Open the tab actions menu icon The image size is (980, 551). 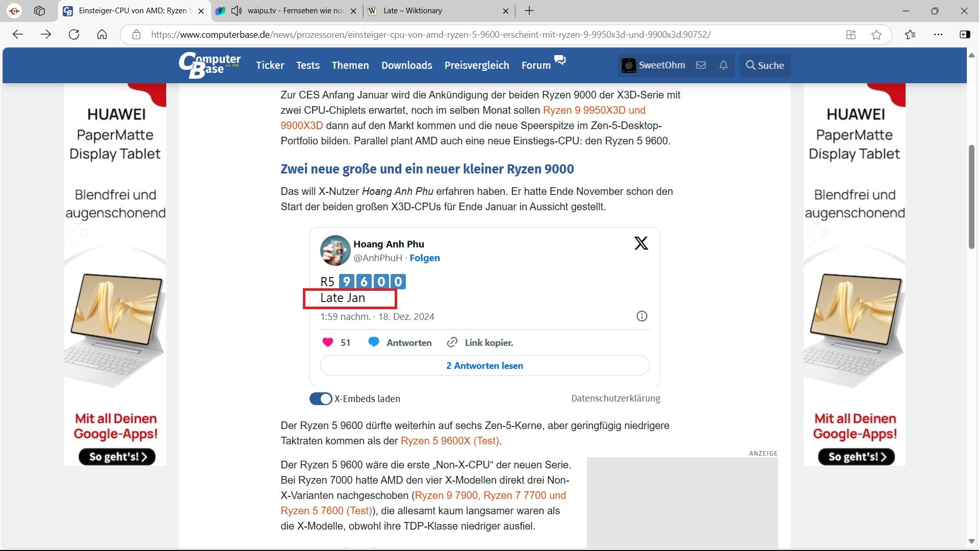click(x=39, y=11)
